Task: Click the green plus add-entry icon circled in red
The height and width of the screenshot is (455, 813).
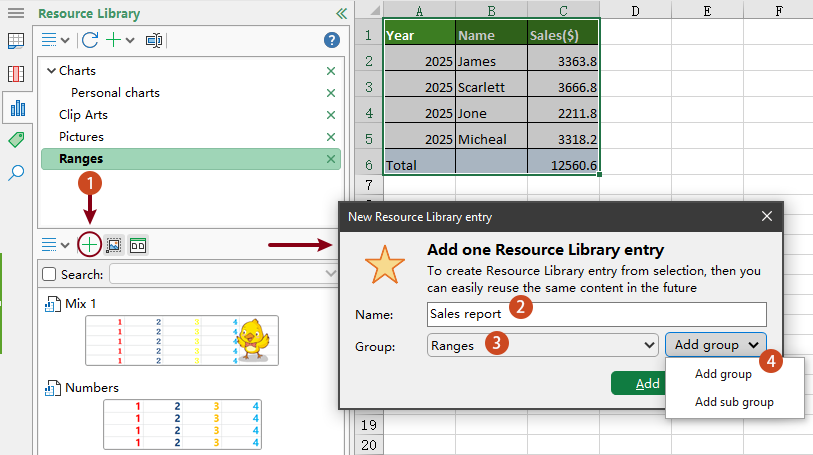Action: (90, 244)
